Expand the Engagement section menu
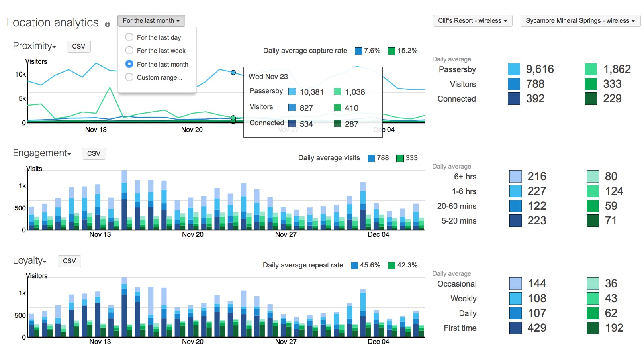The image size is (644, 356). (x=42, y=153)
